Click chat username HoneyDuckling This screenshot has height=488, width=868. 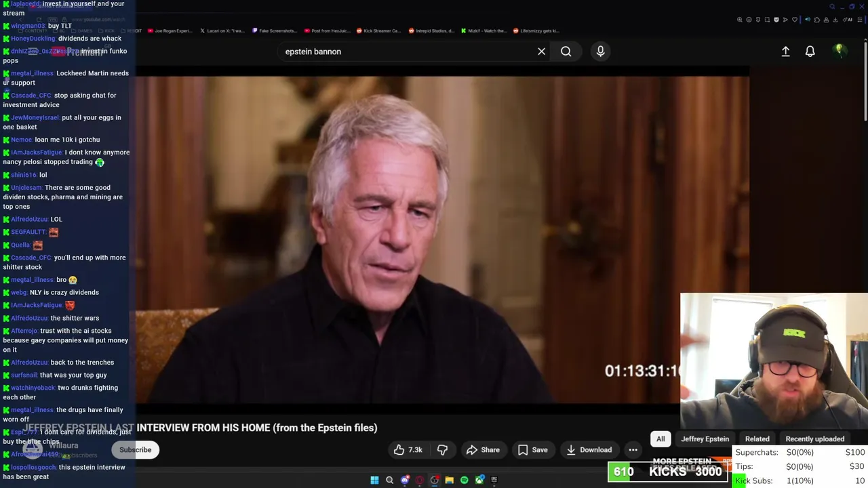pos(33,39)
